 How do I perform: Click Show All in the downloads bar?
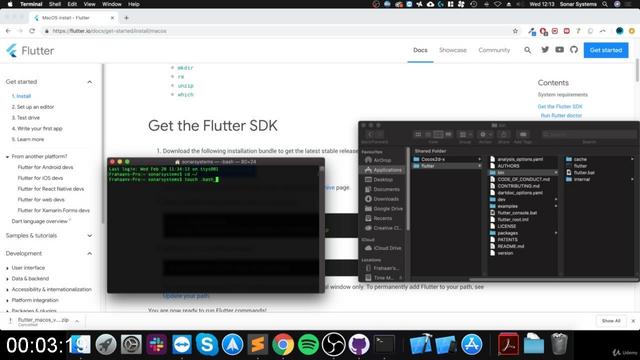click(x=611, y=321)
